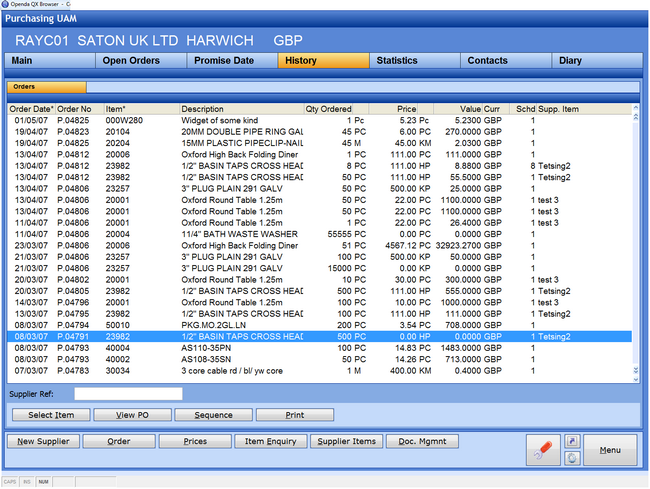Click the Qty Ordered column header
The width and height of the screenshot is (650, 489).
328,109
